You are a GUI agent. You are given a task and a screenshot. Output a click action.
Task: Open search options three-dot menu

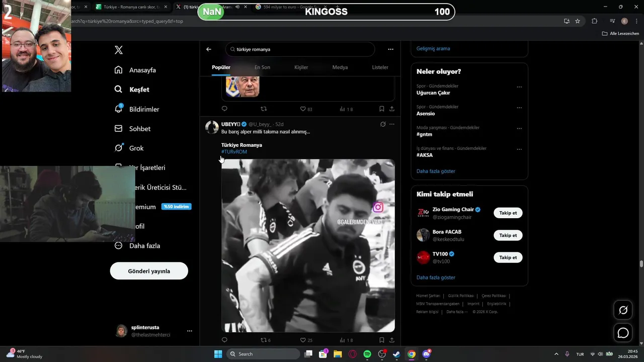pos(390,49)
